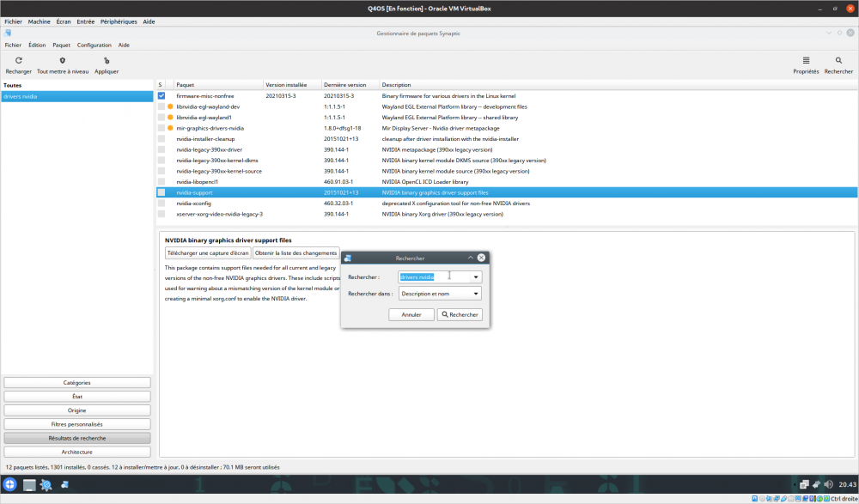The image size is (859, 504).
Task: Open VirtualBox Périphériques menu
Action: click(x=119, y=22)
